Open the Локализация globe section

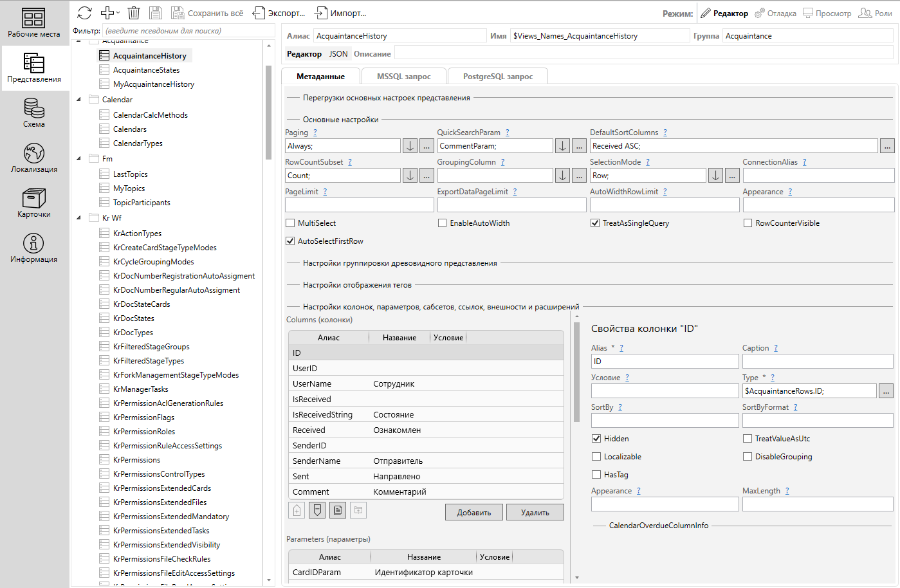34,158
